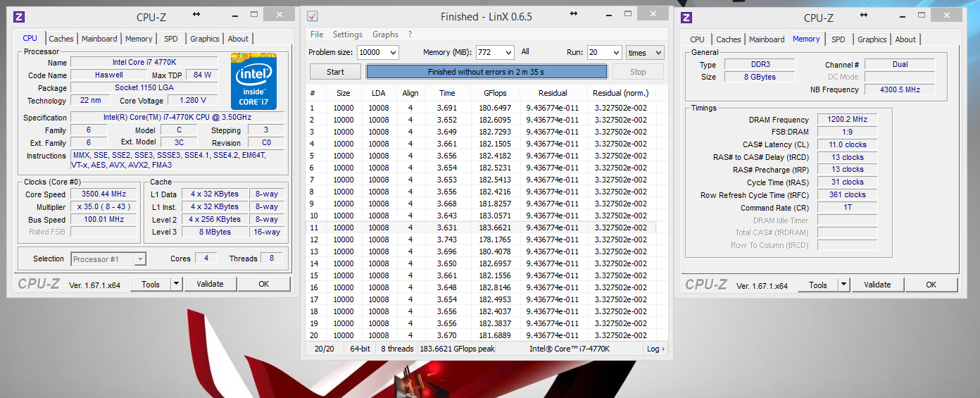Switch to SPD tab in CPU-Z memory timings window
The width and height of the screenshot is (980, 398).
tap(838, 39)
